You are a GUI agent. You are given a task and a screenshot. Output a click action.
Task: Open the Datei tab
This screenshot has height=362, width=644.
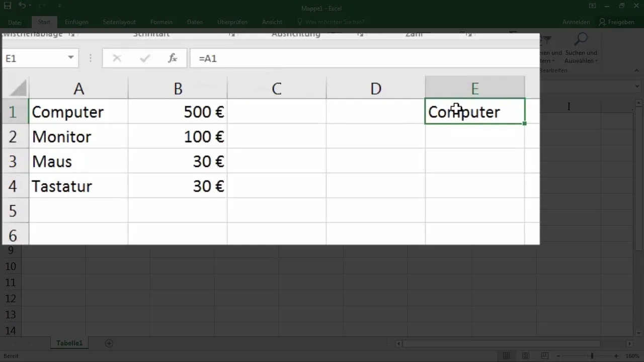tap(15, 22)
